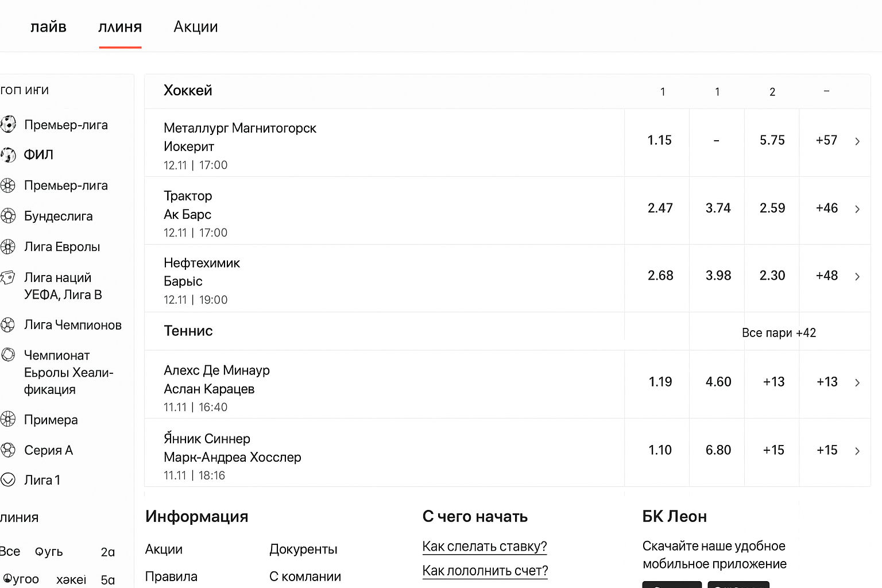Open the Акции tab
The image size is (882, 588).
(x=196, y=27)
